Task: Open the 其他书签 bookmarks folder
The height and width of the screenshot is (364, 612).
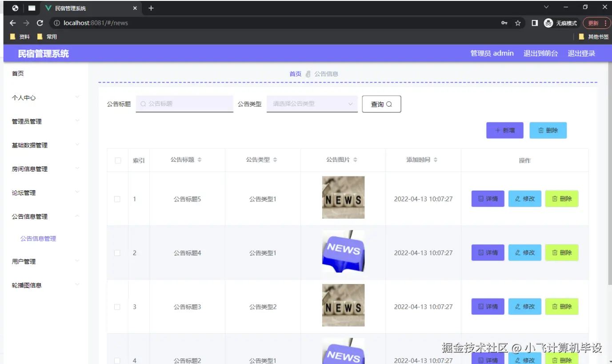Action: point(594,37)
